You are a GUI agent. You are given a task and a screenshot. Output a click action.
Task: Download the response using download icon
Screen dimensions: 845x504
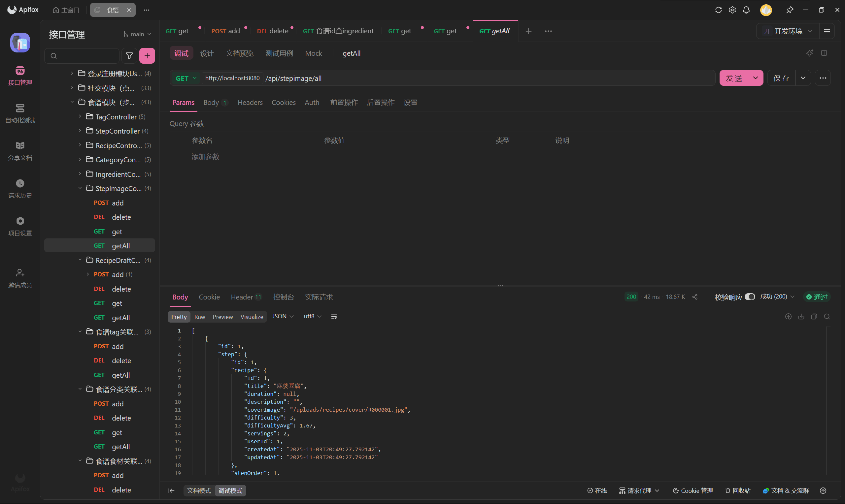click(x=801, y=317)
